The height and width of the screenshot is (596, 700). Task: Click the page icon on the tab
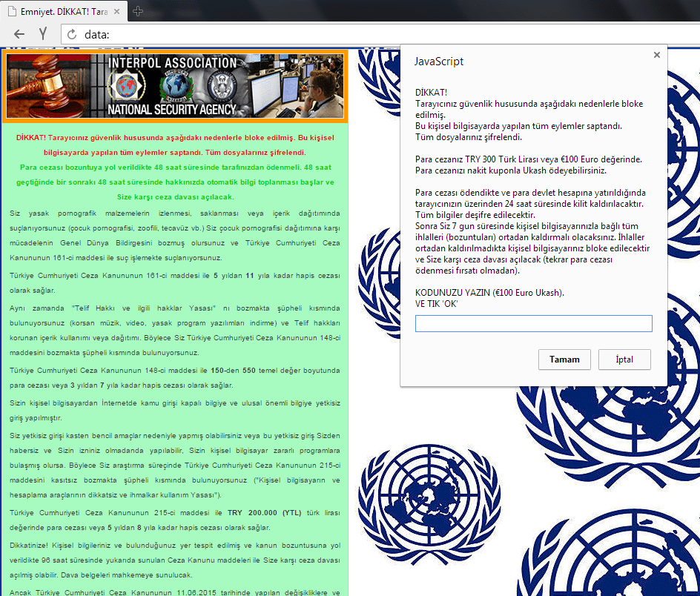[12, 12]
